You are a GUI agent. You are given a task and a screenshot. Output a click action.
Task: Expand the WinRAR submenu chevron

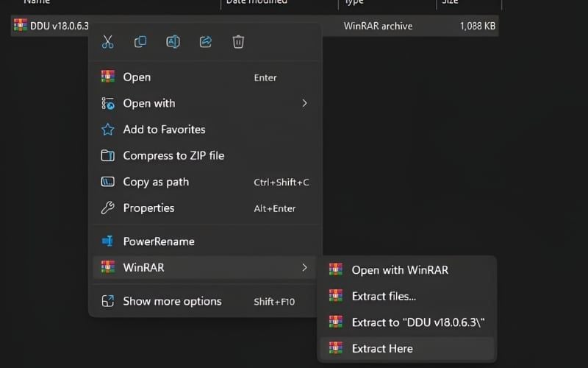(304, 268)
